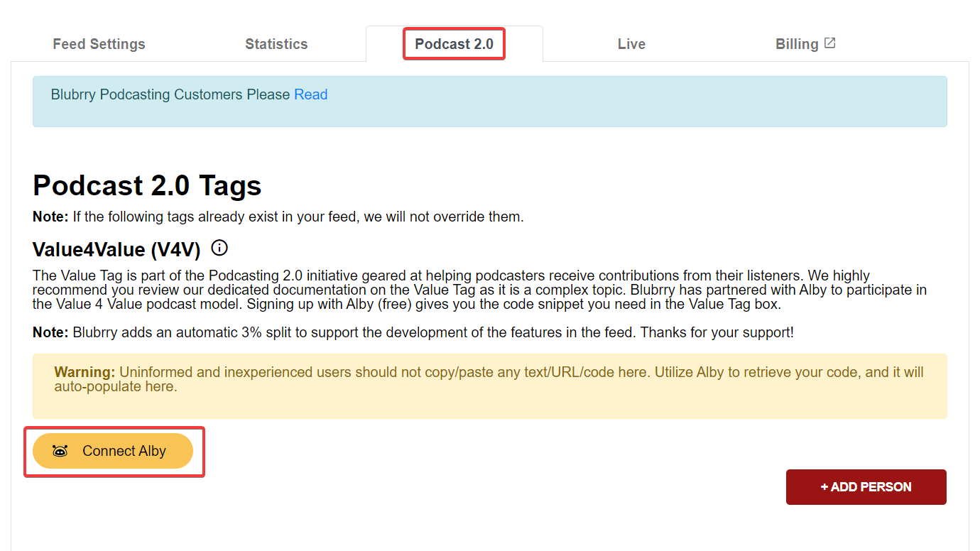Viewport: 980px width, 551px height.
Task: Click the Warning text in yellow box
Action: click(489, 379)
